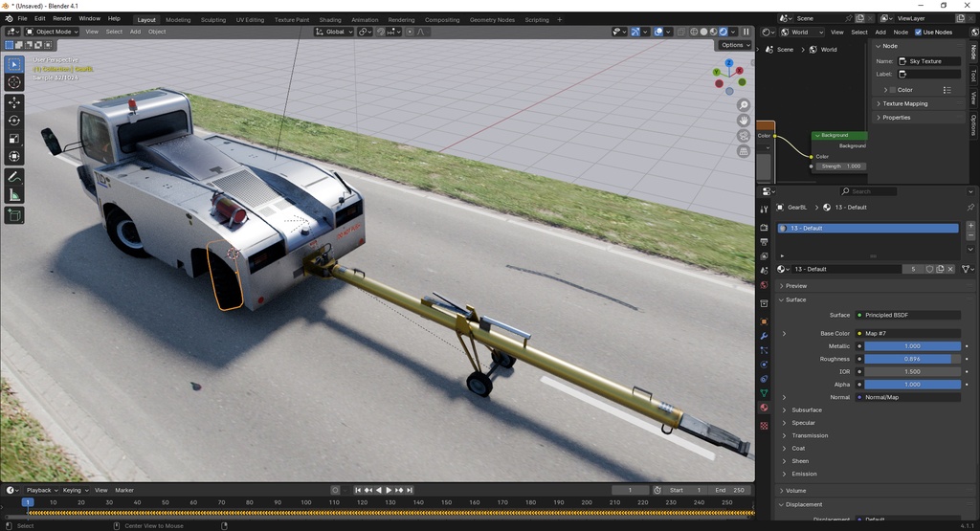This screenshot has width=980, height=531.
Task: Click the Add Cube tool icon
Action: 14,215
